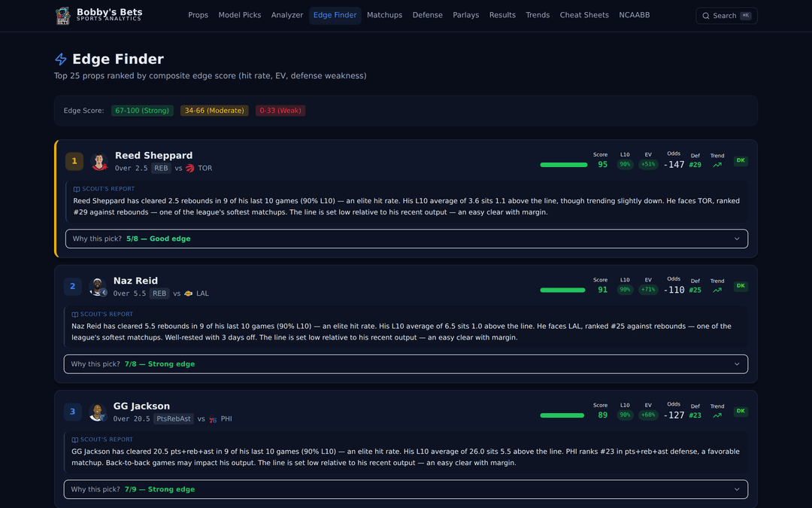The image size is (812, 508).
Task: Select the Edge Finder nav tab
Action: coord(335,16)
